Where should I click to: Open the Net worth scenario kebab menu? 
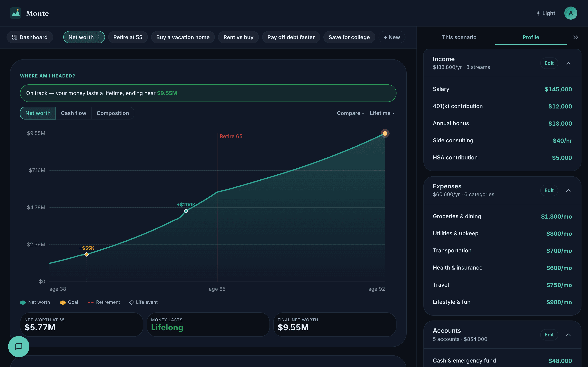pyautogui.click(x=99, y=37)
